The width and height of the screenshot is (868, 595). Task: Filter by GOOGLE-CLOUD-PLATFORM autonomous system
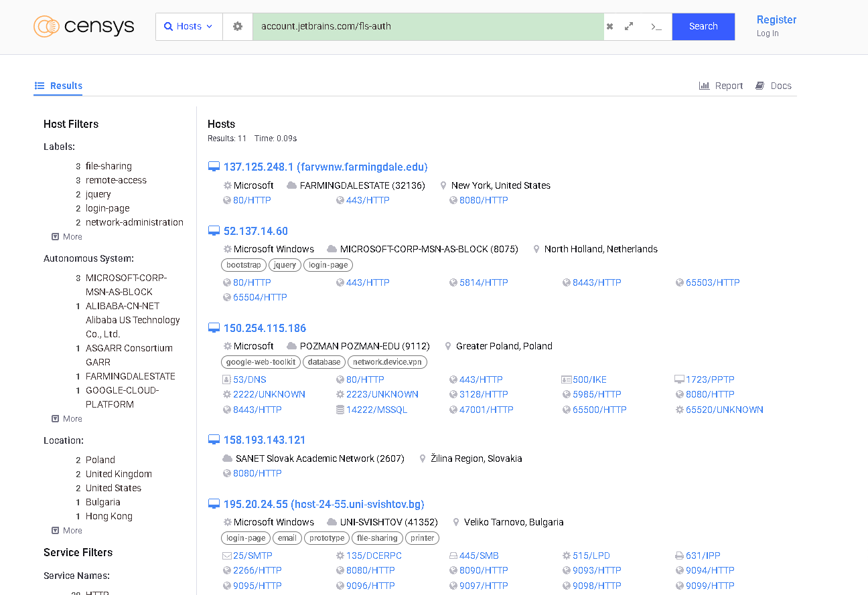pyautogui.click(x=123, y=397)
